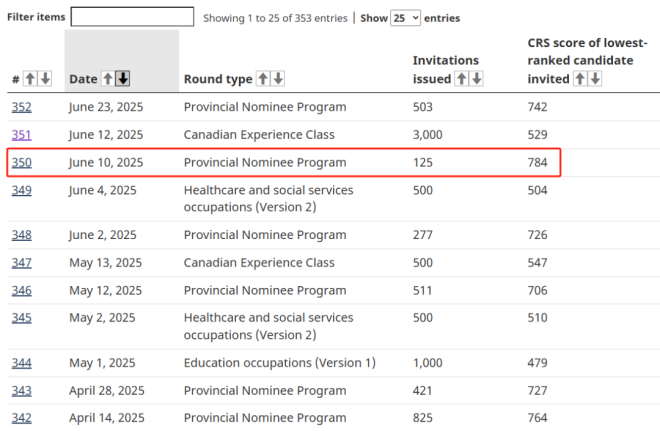Open round 344 link
The height and width of the screenshot is (431, 660).
[21, 362]
